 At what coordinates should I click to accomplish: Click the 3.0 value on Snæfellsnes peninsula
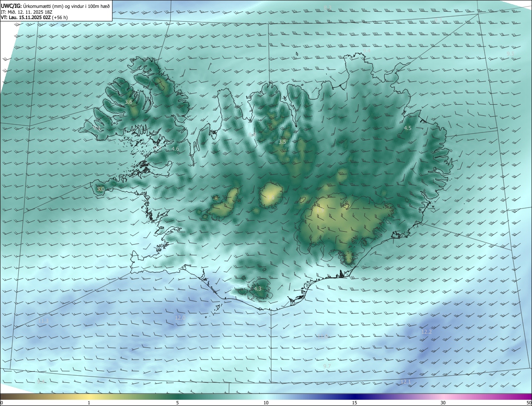(x=101, y=189)
